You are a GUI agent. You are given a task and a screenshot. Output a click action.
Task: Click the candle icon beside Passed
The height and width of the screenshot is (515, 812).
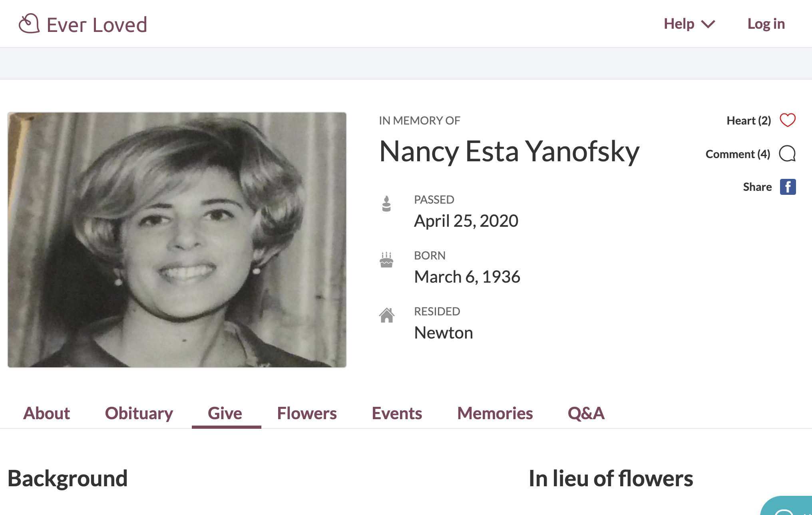pos(386,204)
